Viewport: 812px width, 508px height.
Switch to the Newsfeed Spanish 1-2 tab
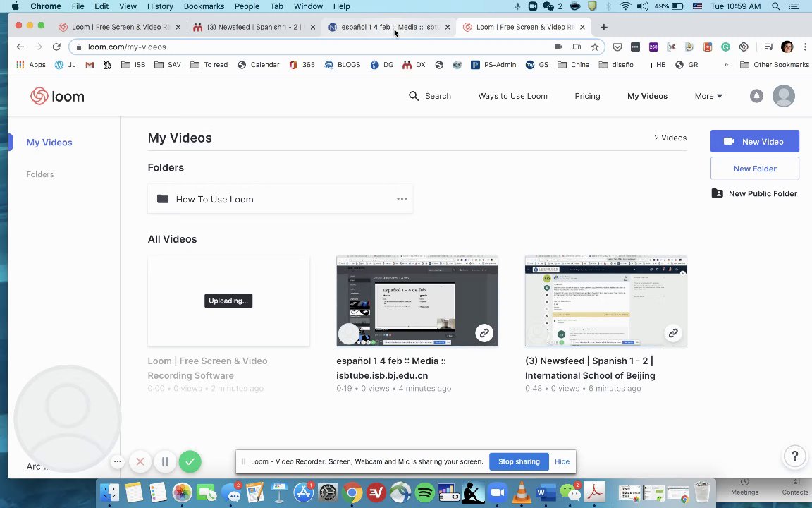[253, 27]
